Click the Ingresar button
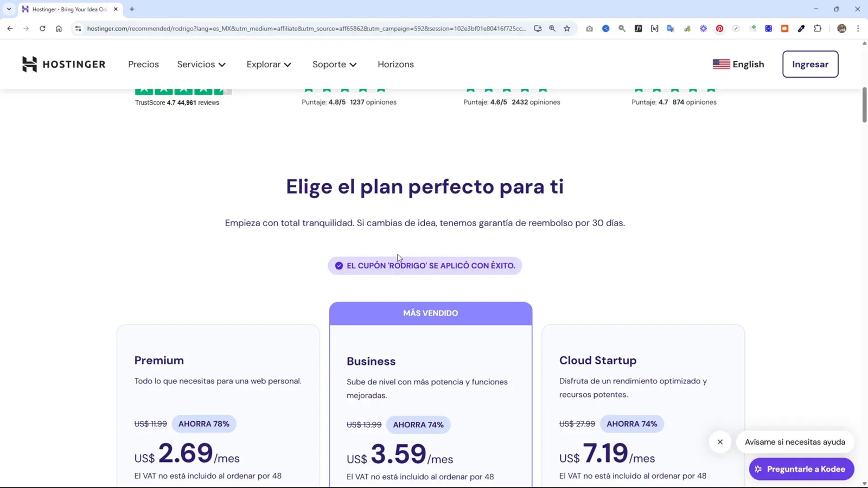Viewport: 868px width, 488px height. click(x=810, y=64)
